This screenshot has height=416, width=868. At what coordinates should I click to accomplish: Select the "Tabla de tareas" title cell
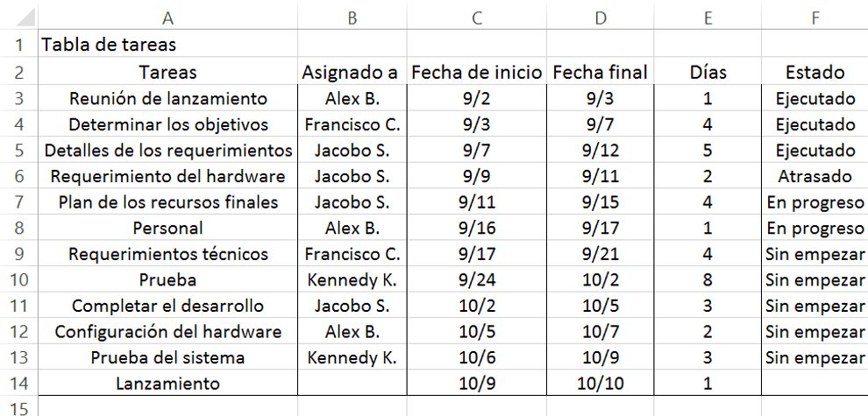pos(109,44)
